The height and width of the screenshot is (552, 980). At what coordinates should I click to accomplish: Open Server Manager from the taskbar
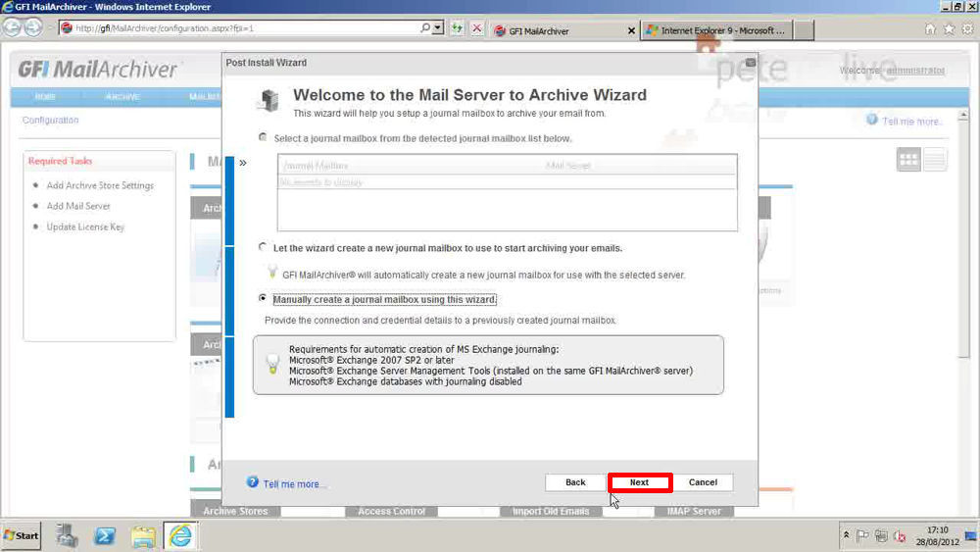tap(67, 535)
